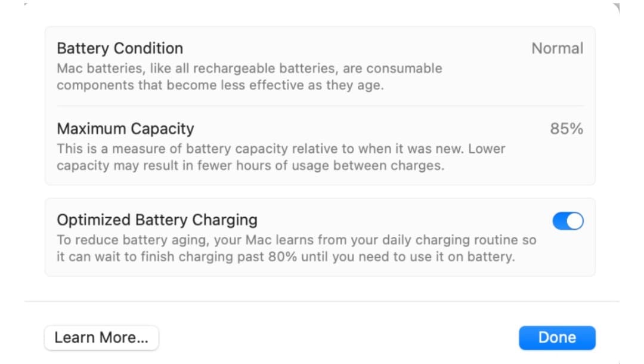Click the 'components that become less effective' line

[220, 85]
